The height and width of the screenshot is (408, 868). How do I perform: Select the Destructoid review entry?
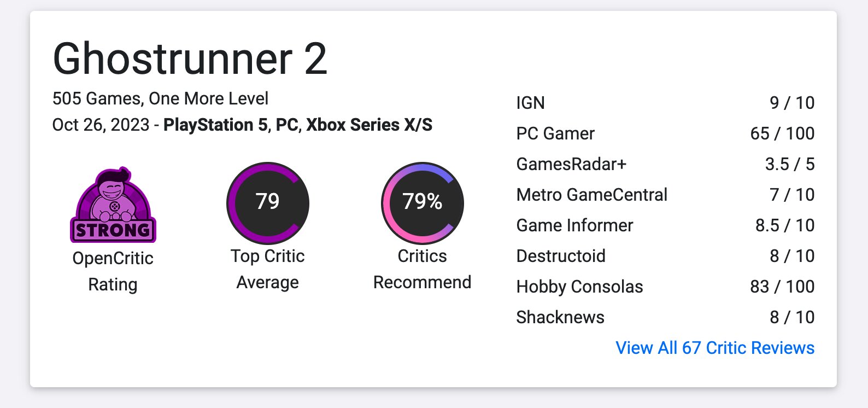pos(561,256)
